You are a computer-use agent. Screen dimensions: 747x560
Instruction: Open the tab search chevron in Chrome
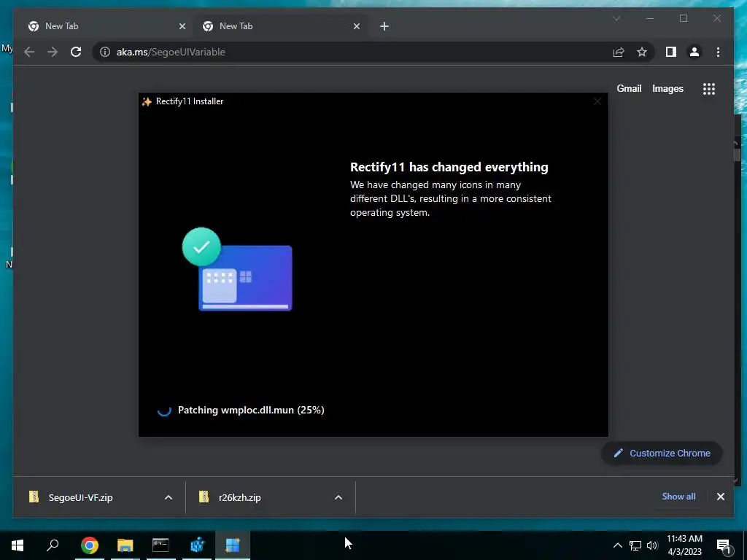pyautogui.click(x=616, y=18)
